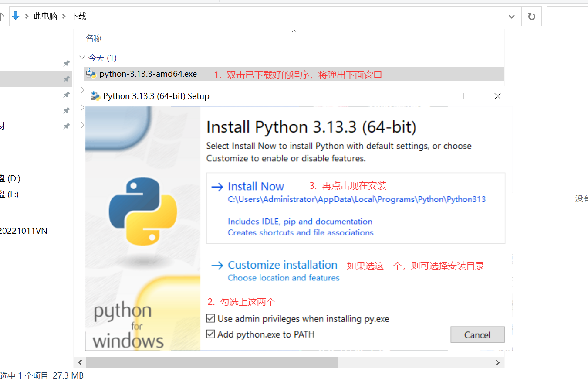Click Python Setup title bar icon

tap(95, 96)
